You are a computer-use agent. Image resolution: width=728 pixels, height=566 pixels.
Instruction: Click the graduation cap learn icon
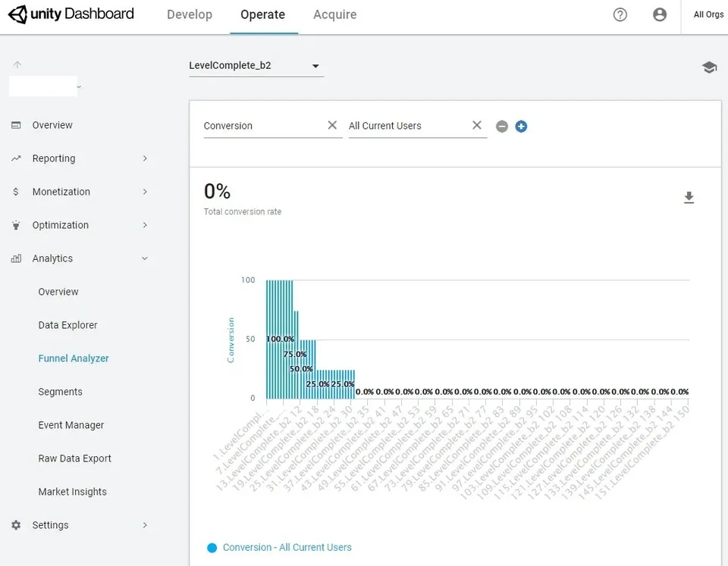709,67
